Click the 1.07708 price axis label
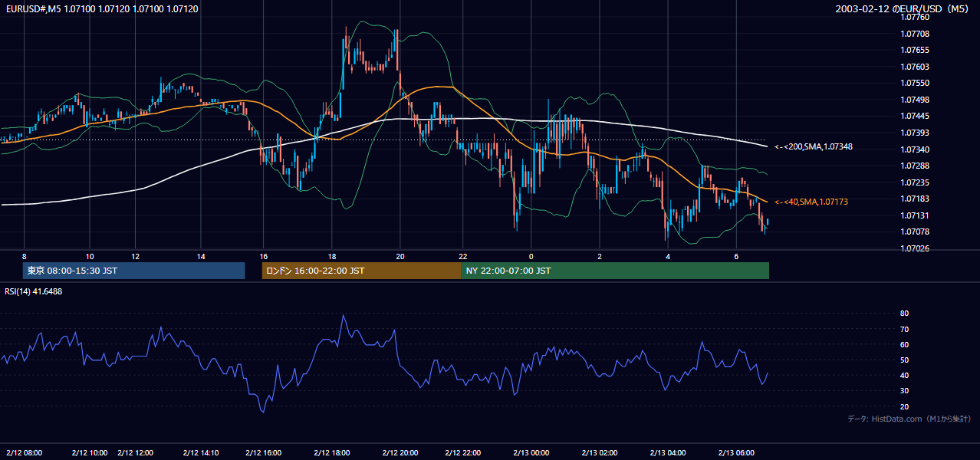Viewport: 980px width, 460px height. (915, 34)
